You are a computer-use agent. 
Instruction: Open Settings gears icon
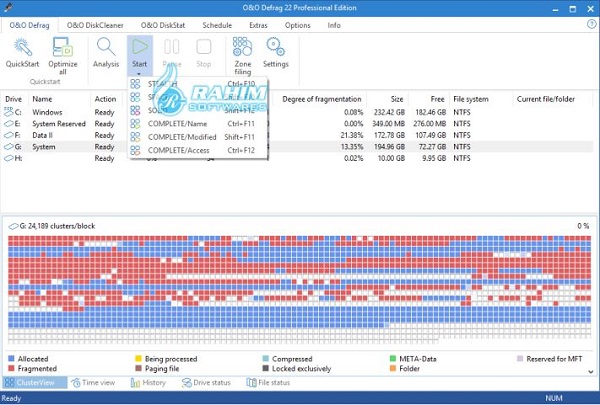tap(275, 47)
